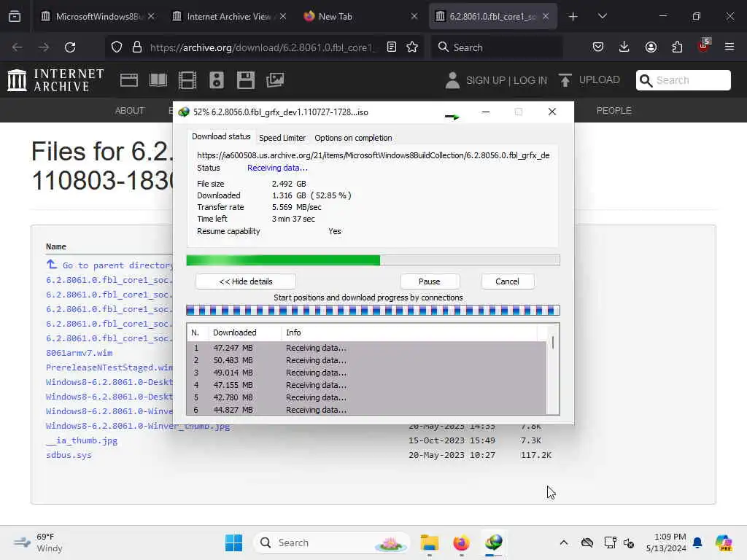Open File Explorer from taskbar
This screenshot has height=560, width=747.
pos(429,542)
